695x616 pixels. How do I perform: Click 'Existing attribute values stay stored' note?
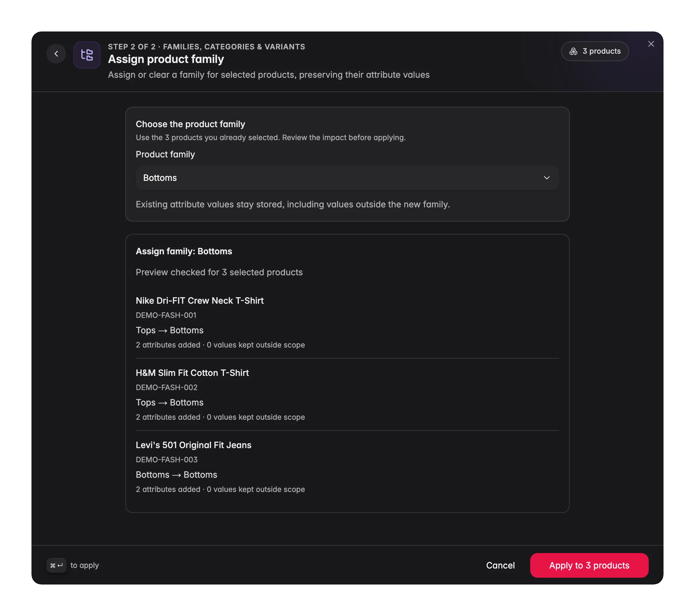[293, 204]
